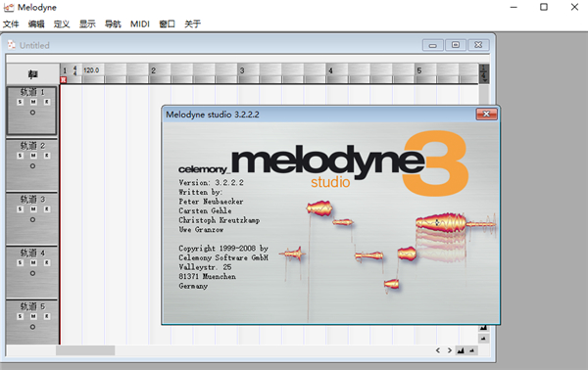Maximize the Untitled document window
Image resolution: width=588 pixels, height=370 pixels.
[456, 45]
